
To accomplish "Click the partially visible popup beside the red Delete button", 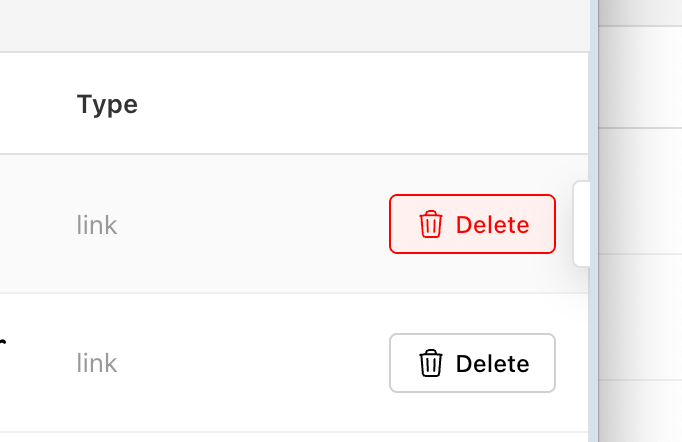I will coord(581,223).
